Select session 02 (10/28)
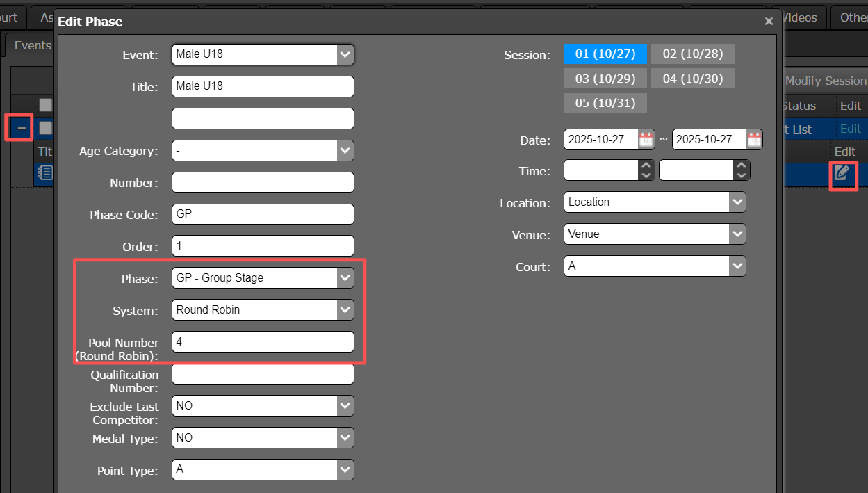This screenshot has width=868, height=493. coord(692,54)
